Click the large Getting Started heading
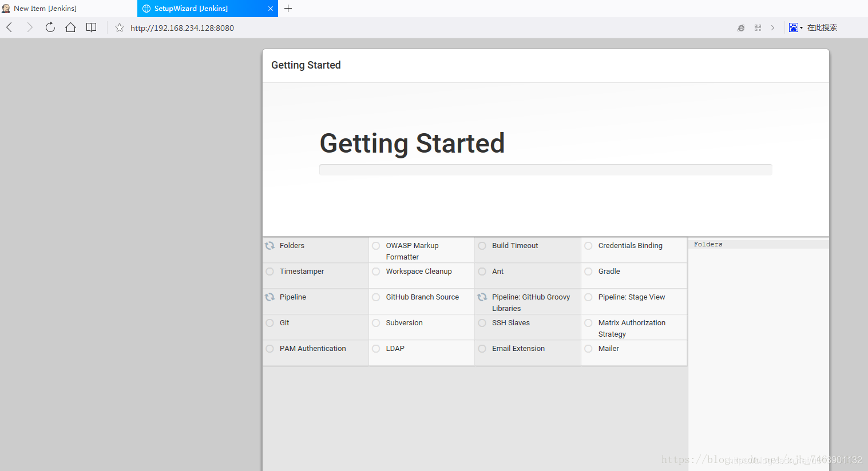Viewport: 868px width, 471px height. coord(412,143)
